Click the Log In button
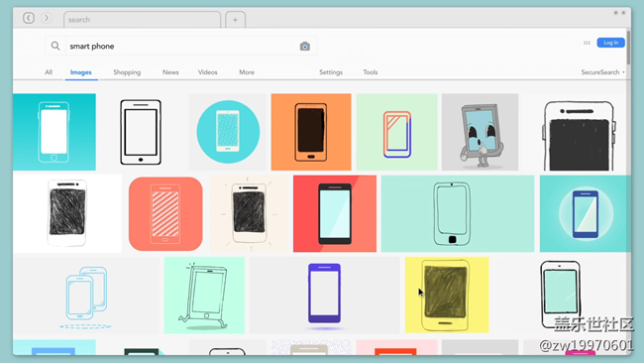Viewport: 644px width, 363px height. pos(610,43)
